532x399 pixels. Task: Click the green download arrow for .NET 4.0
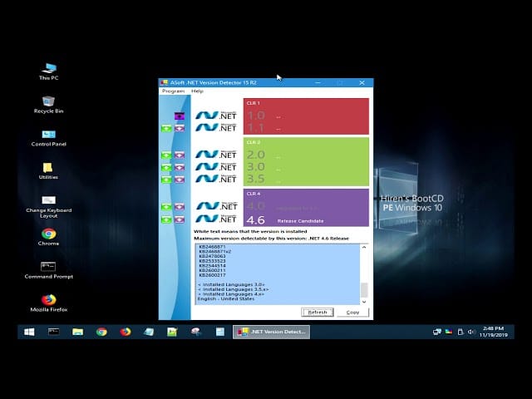[x=166, y=207]
